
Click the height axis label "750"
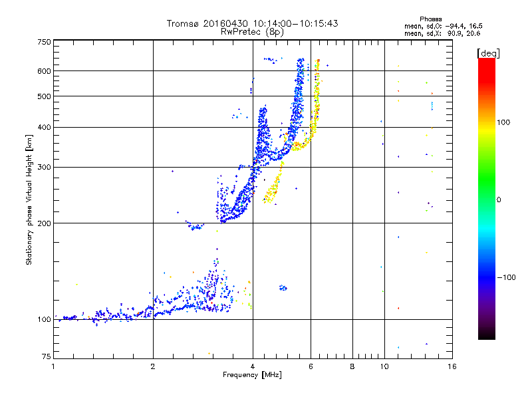coord(44,42)
